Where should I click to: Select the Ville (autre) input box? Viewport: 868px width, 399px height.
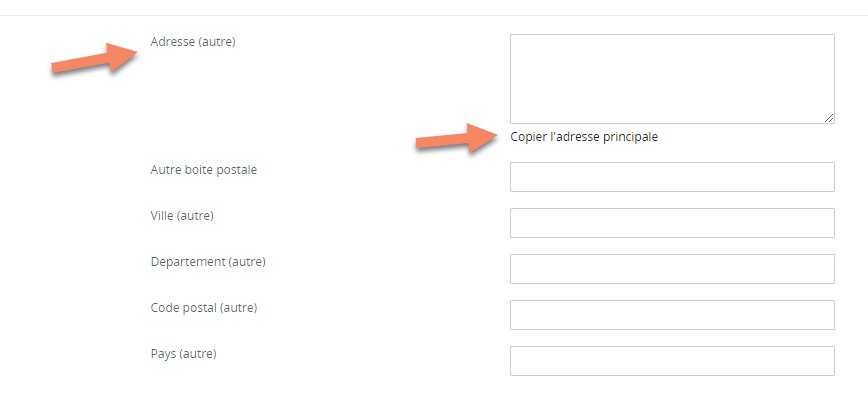[672, 223]
